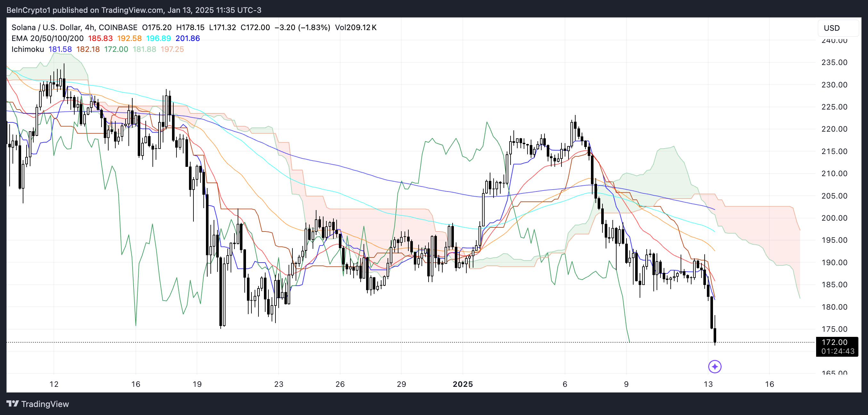Click the orange EMA value 192.58

(x=129, y=38)
